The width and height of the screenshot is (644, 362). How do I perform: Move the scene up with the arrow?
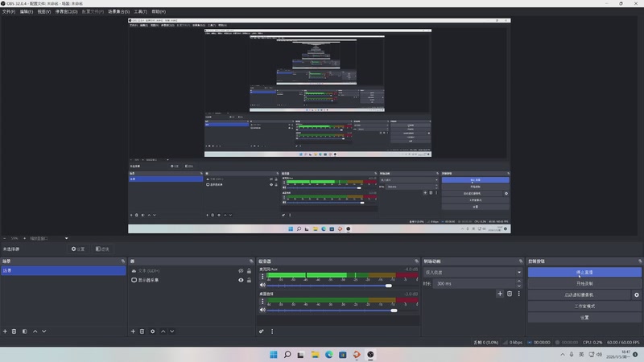[x=35, y=331]
